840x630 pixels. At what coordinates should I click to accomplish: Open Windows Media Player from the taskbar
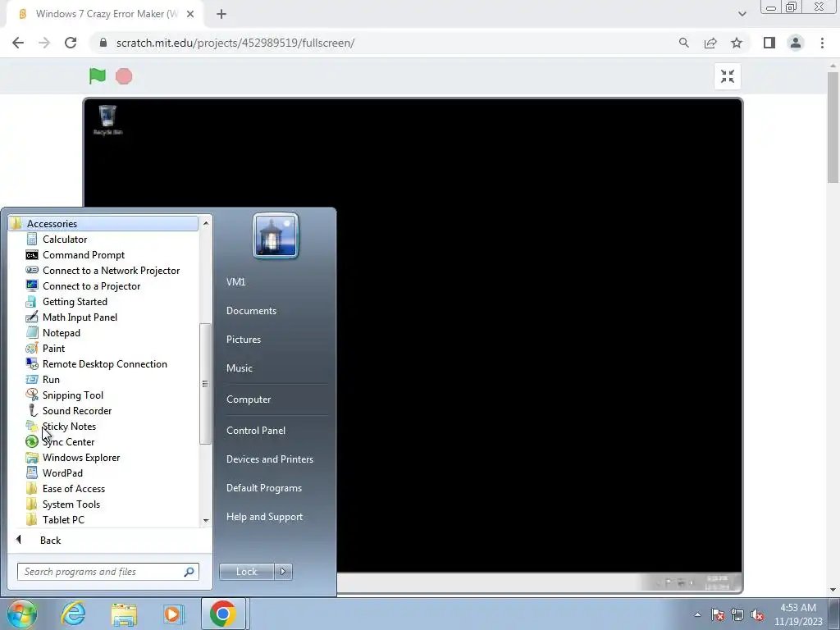coord(173,614)
